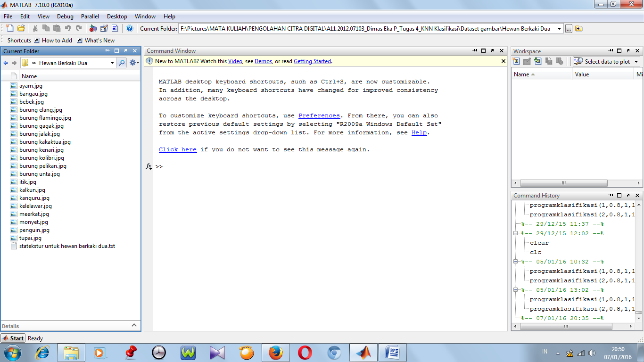Open a file using the Open toolbar icon
The image size is (644, 362).
pyautogui.click(x=21, y=28)
